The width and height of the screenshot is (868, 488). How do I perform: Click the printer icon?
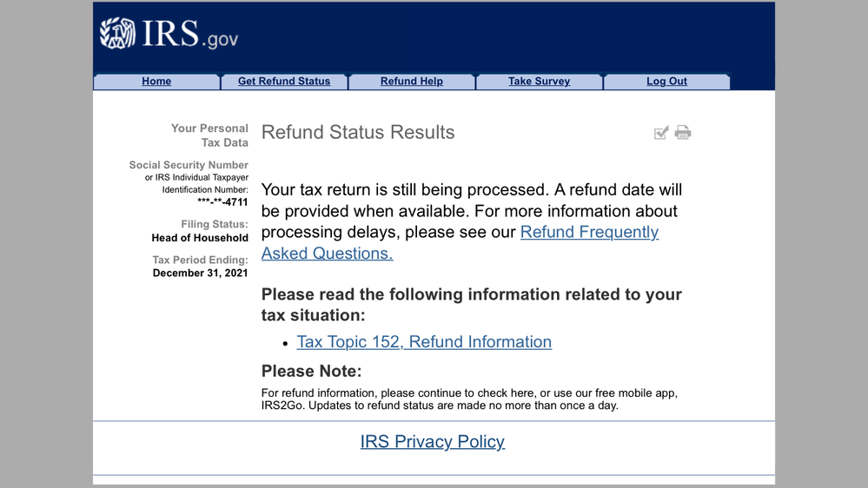click(683, 133)
